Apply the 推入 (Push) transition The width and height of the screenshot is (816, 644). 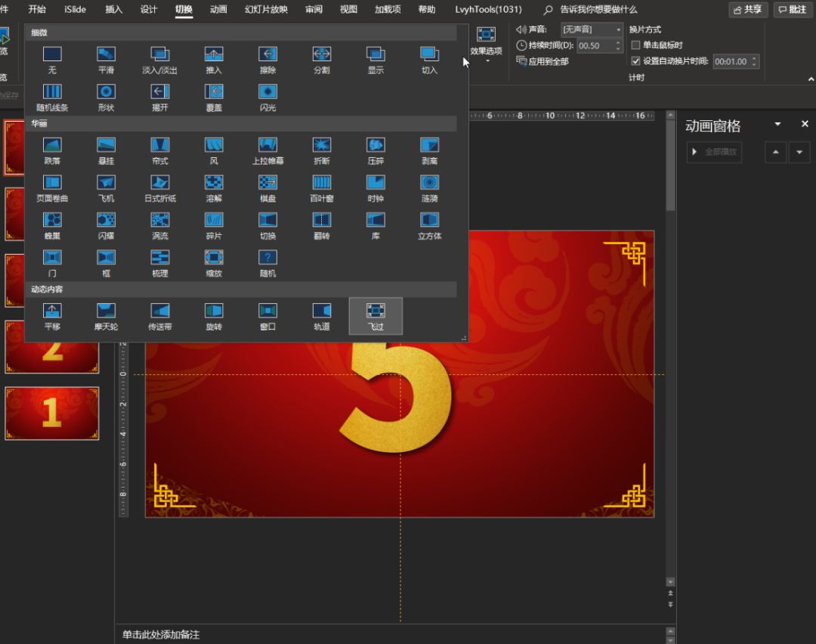point(214,60)
